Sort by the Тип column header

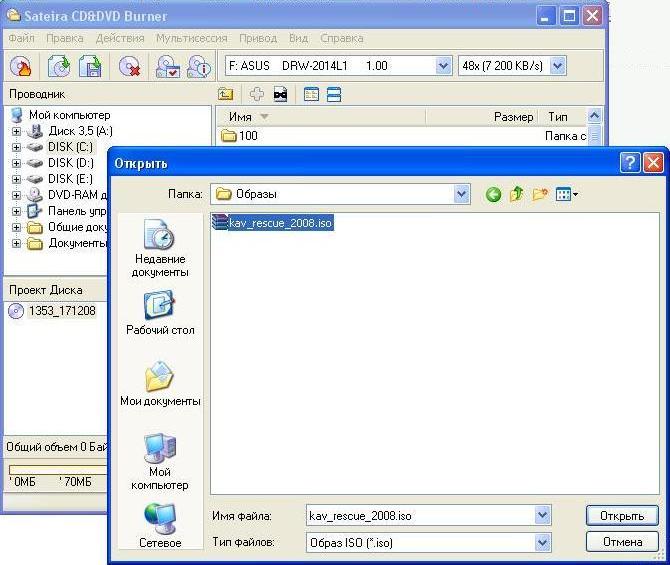pos(561,117)
